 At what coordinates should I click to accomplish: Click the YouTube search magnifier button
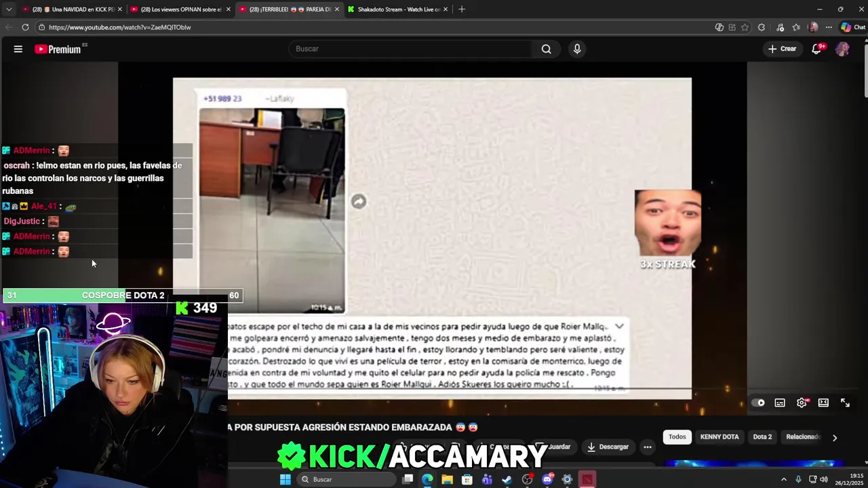[x=546, y=49]
